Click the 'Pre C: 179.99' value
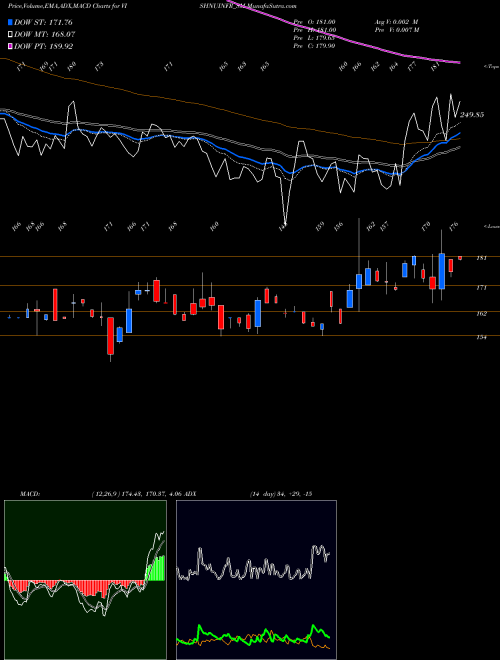The width and height of the screenshot is (500, 660). (314, 46)
